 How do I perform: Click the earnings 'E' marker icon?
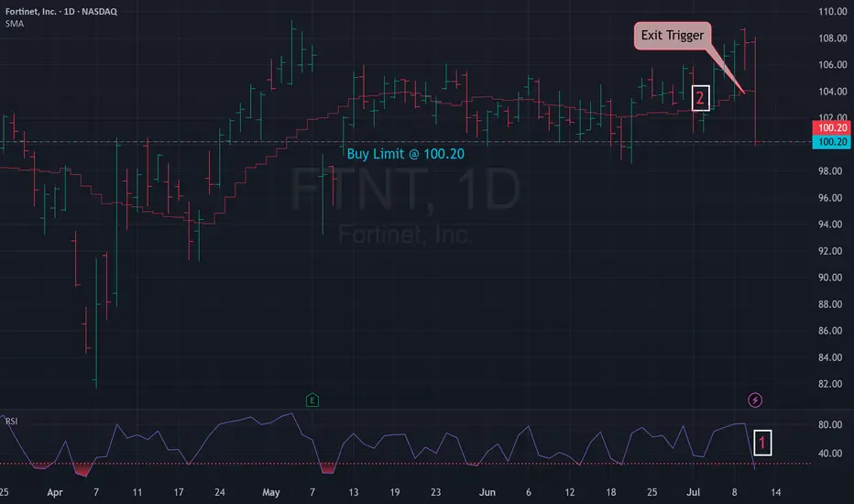(x=312, y=400)
